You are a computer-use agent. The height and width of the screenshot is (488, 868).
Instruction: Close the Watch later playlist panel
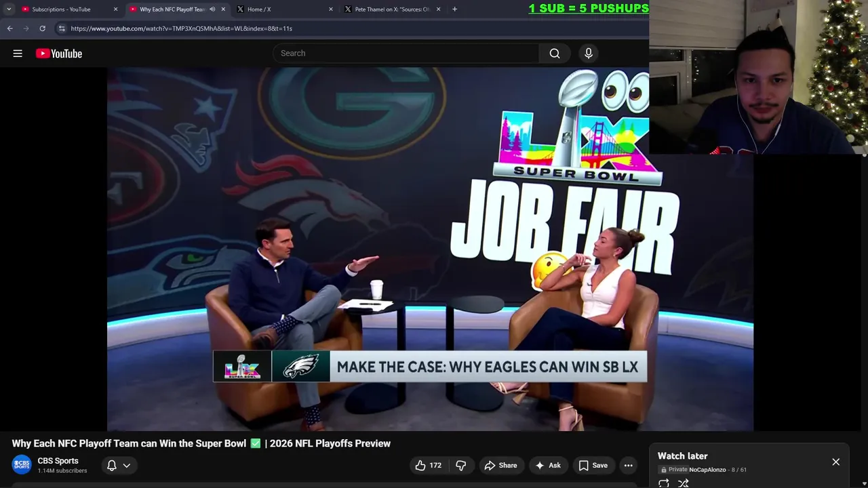[x=835, y=462]
